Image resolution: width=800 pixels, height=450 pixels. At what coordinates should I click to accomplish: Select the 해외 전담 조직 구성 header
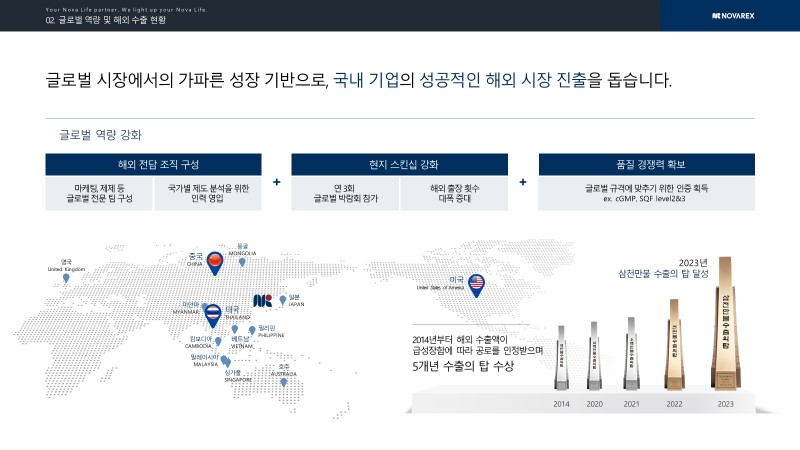point(153,164)
